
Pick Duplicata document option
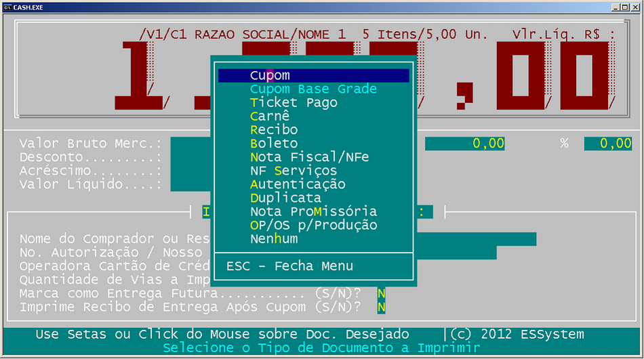(285, 198)
